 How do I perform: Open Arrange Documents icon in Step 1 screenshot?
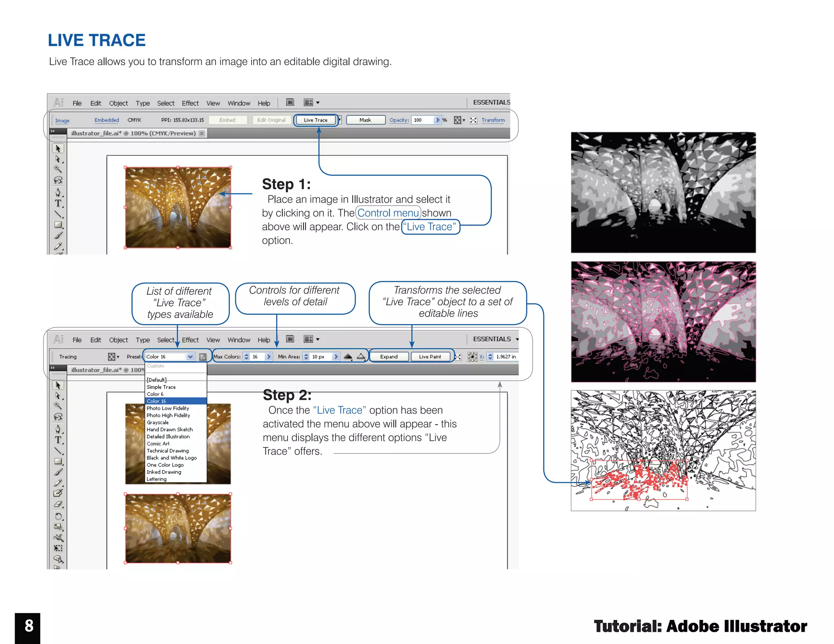pos(312,103)
